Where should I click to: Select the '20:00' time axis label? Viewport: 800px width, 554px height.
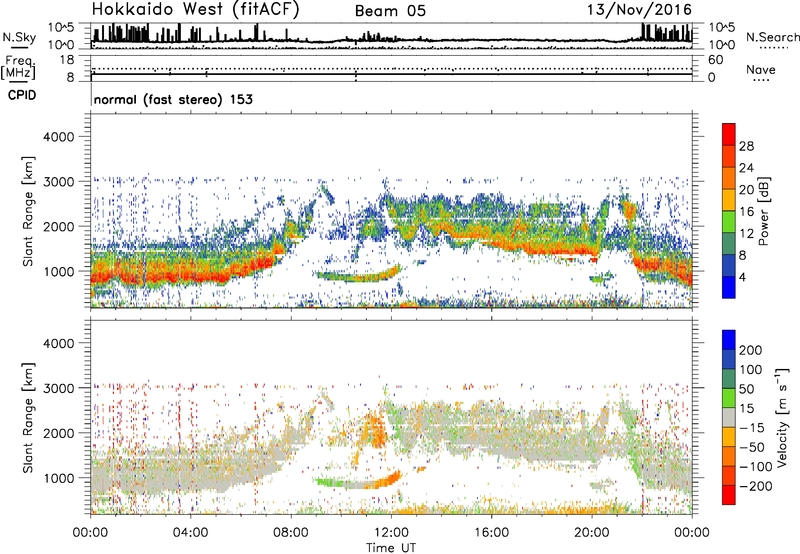coord(592,533)
